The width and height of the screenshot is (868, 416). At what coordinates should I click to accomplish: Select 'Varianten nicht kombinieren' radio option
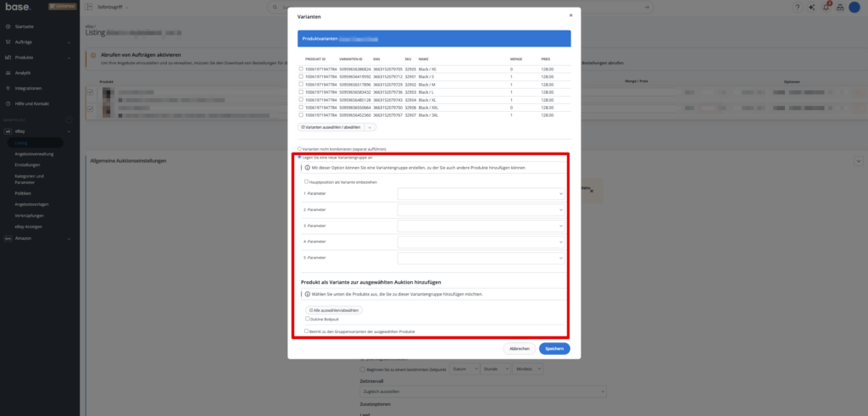(299, 149)
